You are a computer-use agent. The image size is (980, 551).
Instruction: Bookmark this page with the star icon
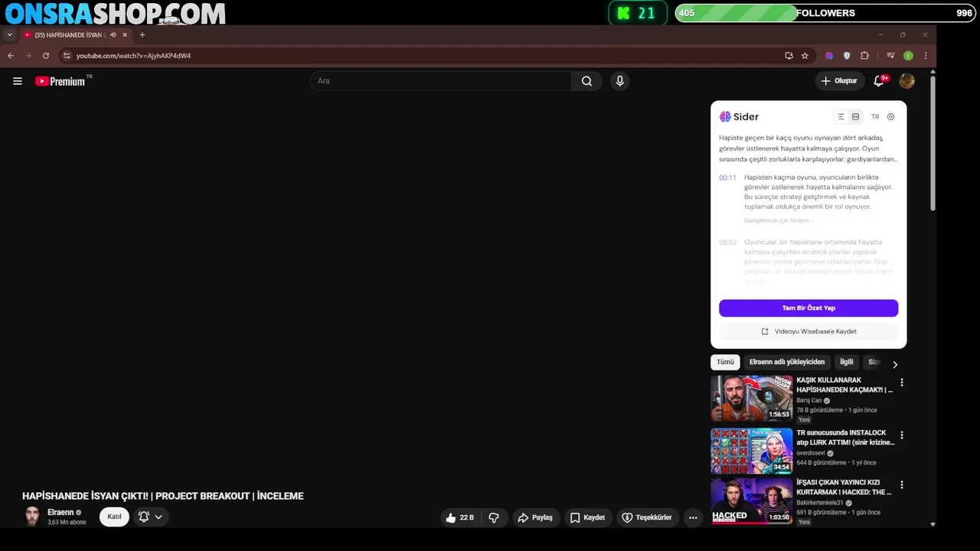pyautogui.click(x=805, y=56)
